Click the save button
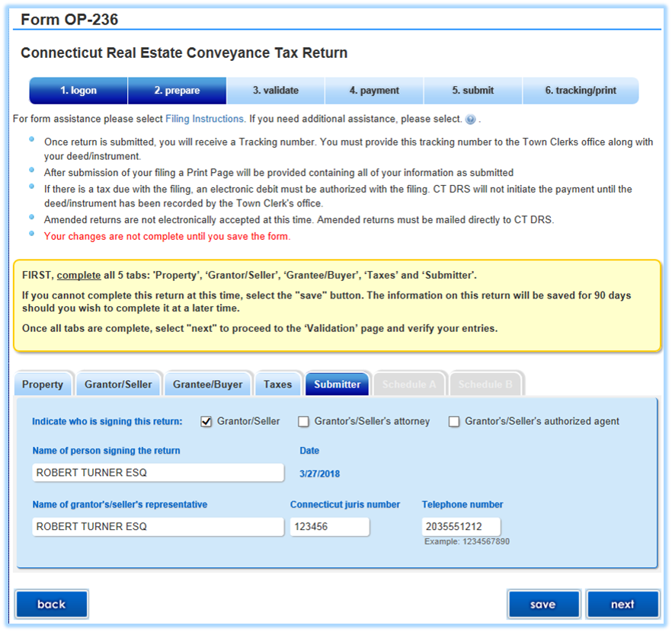Screen dimensions: 672x632 coord(542,605)
